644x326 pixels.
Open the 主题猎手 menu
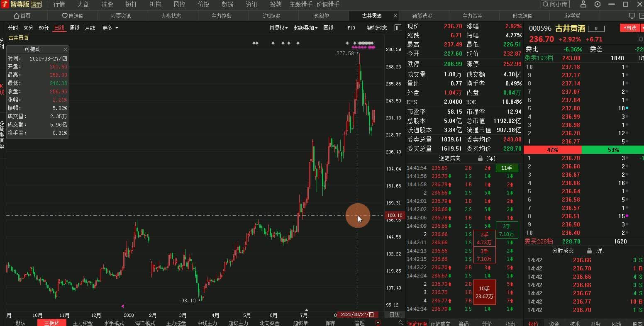[x=301, y=4]
